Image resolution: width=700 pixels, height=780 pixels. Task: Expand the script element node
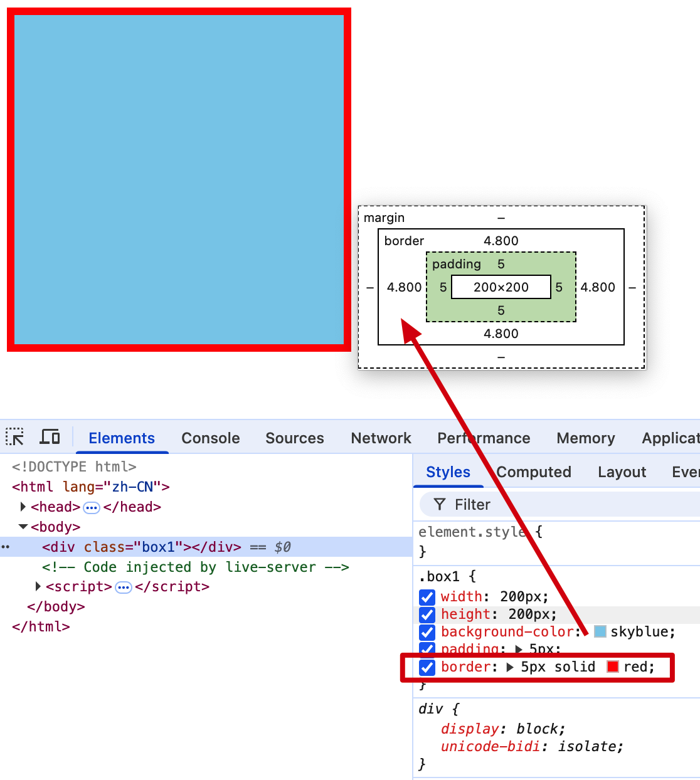(x=38, y=587)
